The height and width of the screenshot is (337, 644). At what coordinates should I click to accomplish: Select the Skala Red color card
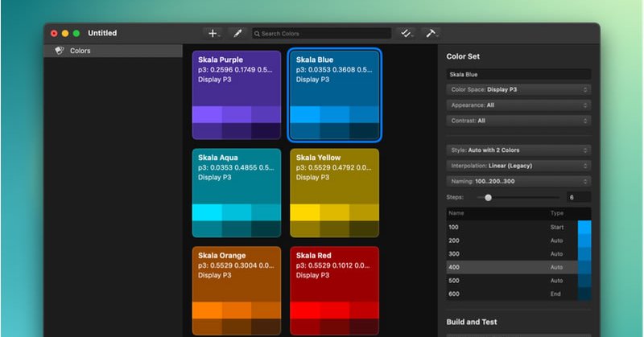tap(335, 290)
